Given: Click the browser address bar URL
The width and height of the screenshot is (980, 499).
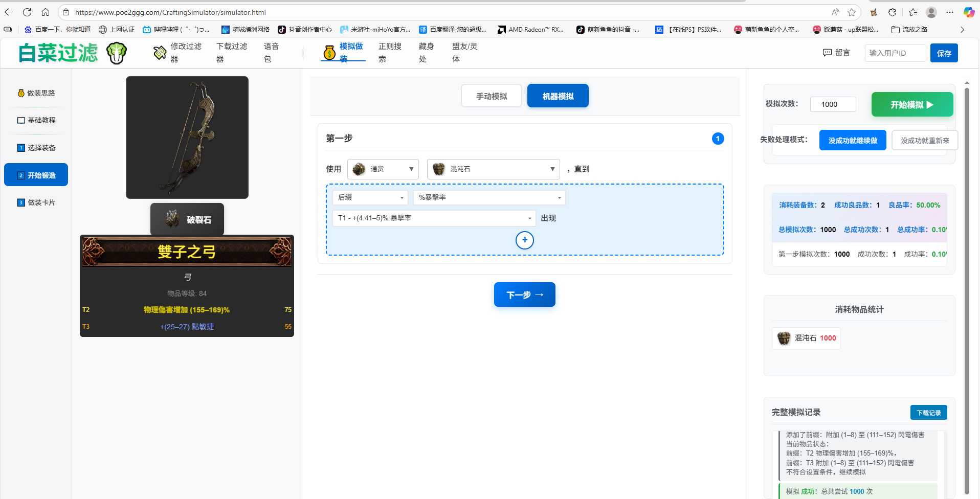Looking at the screenshot, I should click(x=170, y=12).
